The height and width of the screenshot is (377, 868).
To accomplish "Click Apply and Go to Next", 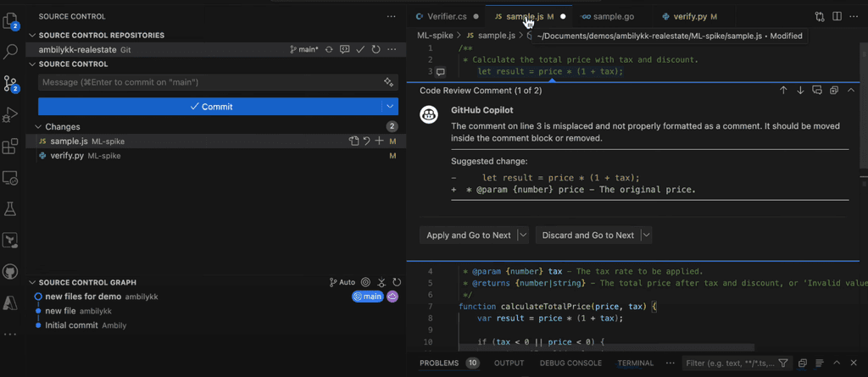I will click(468, 236).
